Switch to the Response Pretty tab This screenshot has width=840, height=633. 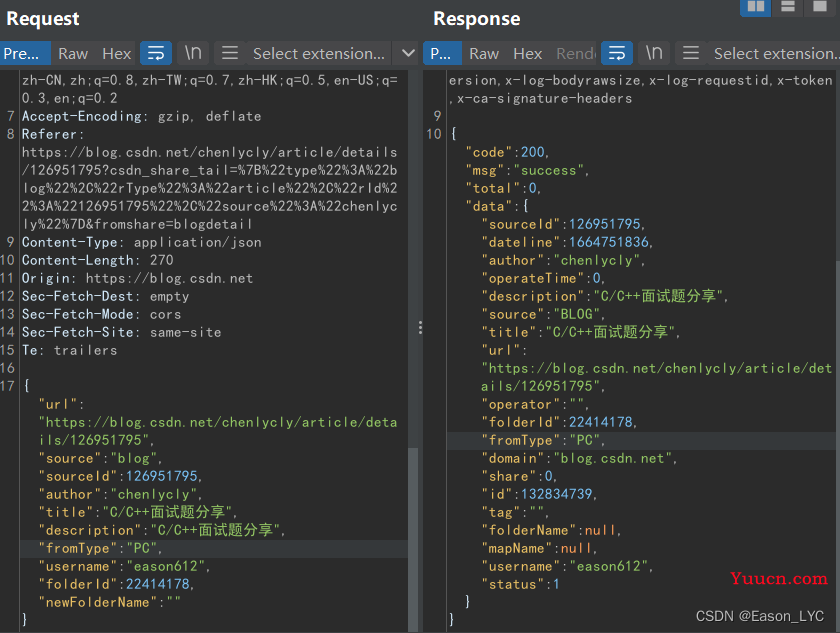point(442,54)
